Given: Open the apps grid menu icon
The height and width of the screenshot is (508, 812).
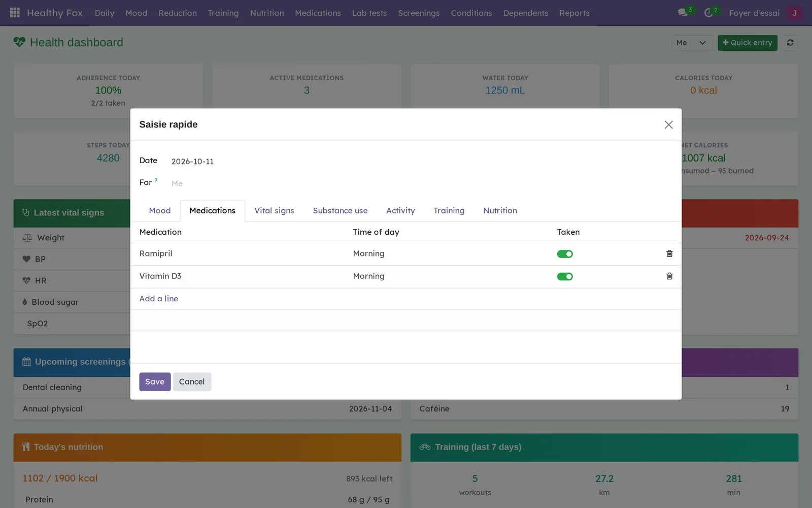Looking at the screenshot, I should 15,13.
